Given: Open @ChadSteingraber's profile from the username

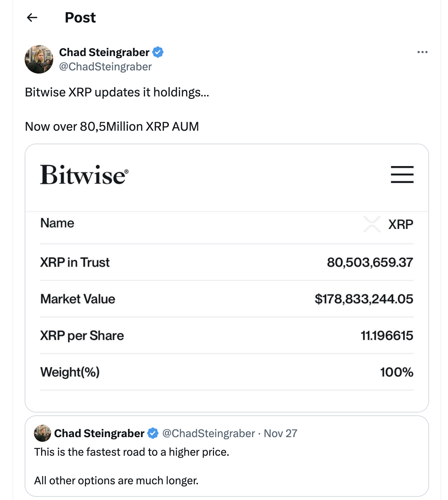Looking at the screenshot, I should pyautogui.click(x=105, y=66).
